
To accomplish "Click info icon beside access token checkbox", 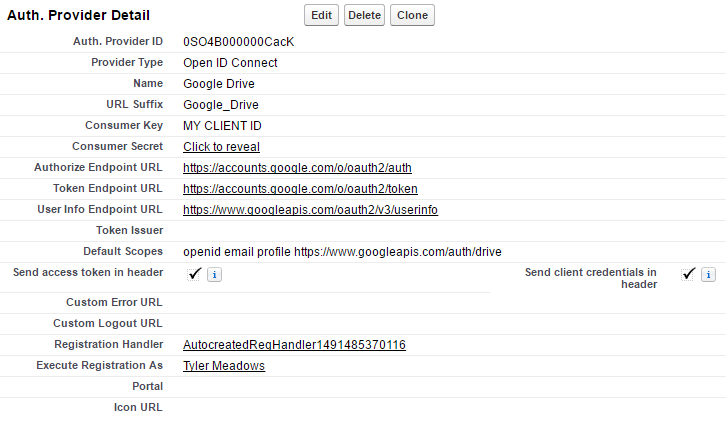I will pyautogui.click(x=213, y=275).
